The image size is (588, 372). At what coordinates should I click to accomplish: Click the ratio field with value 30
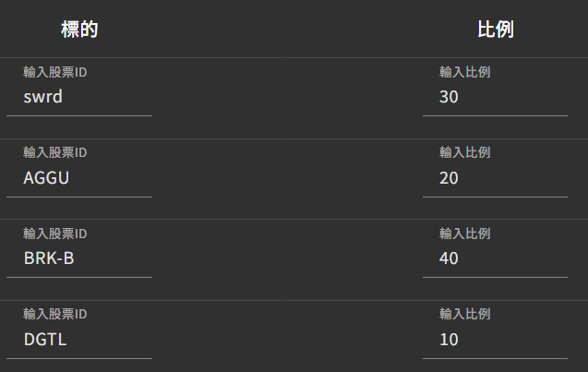pos(495,96)
